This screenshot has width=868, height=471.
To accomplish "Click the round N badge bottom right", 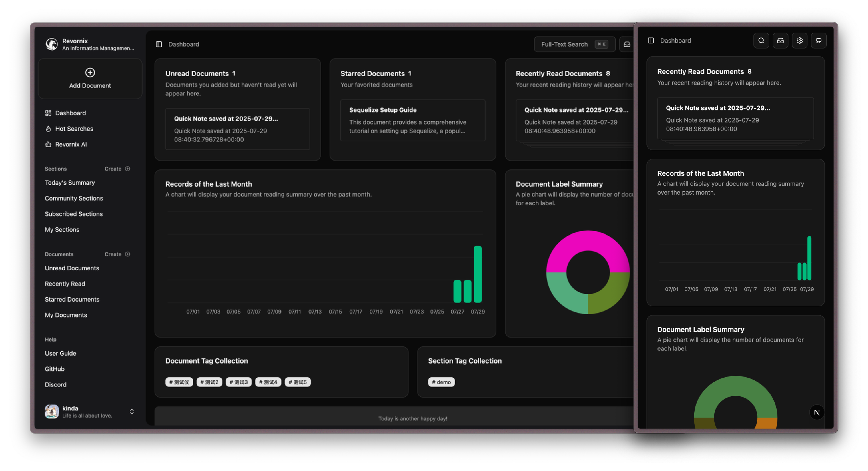I will 817,412.
